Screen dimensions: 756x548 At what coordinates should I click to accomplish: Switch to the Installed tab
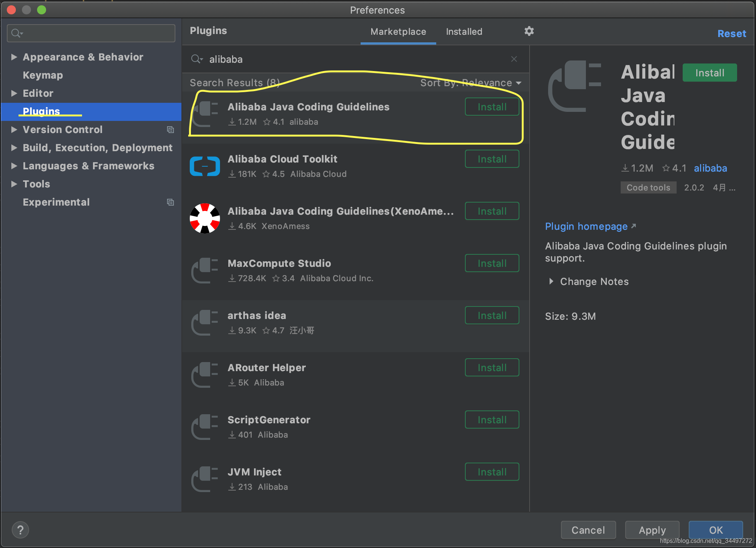coord(464,32)
